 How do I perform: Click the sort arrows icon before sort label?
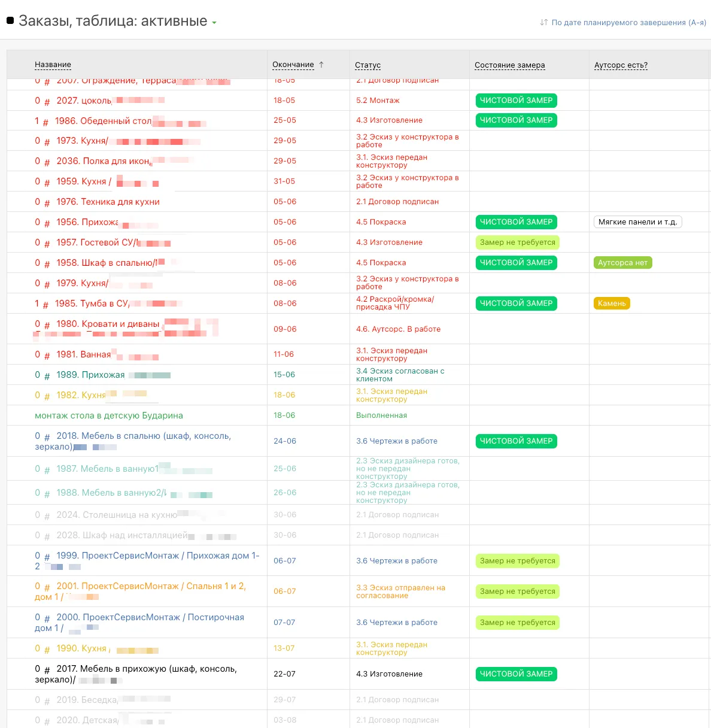pyautogui.click(x=544, y=22)
